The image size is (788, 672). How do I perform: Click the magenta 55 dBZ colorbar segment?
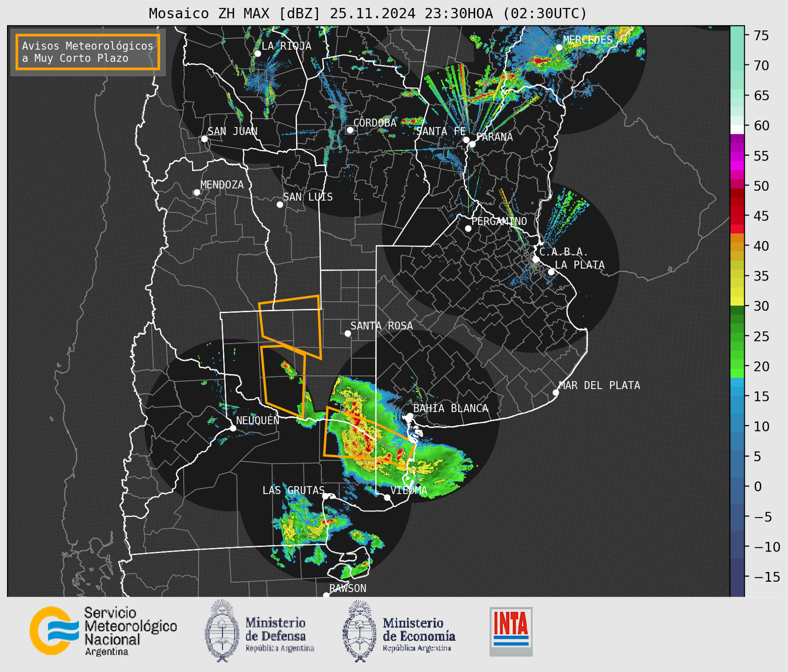[x=737, y=156]
